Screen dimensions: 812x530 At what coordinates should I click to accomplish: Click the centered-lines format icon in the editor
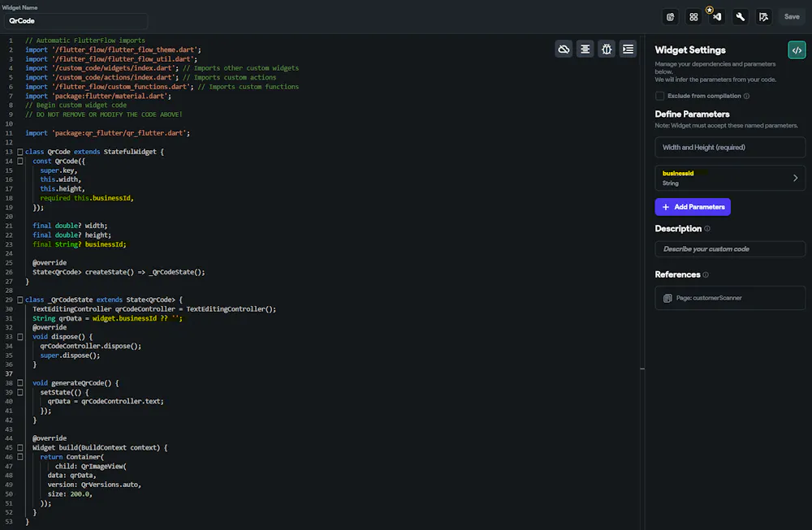coord(585,50)
